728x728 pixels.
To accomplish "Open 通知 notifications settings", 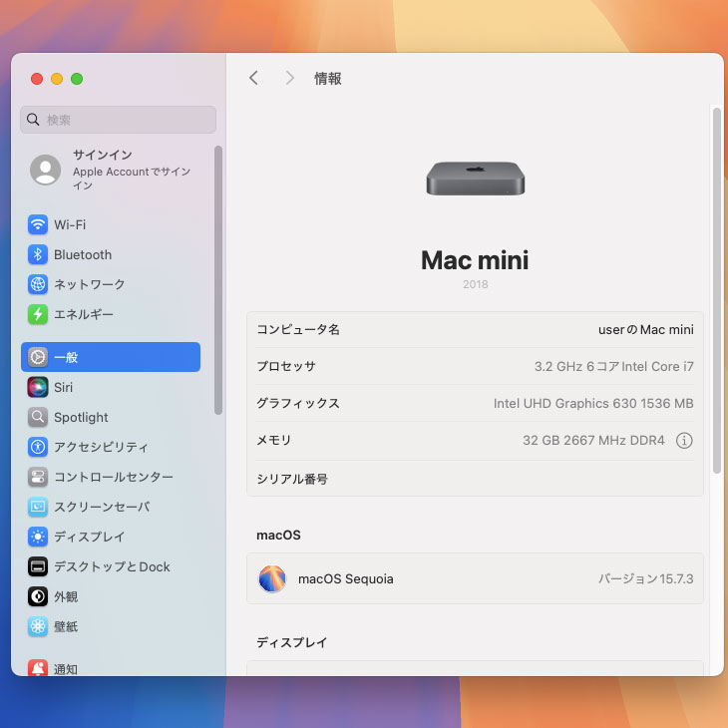I will click(x=66, y=668).
